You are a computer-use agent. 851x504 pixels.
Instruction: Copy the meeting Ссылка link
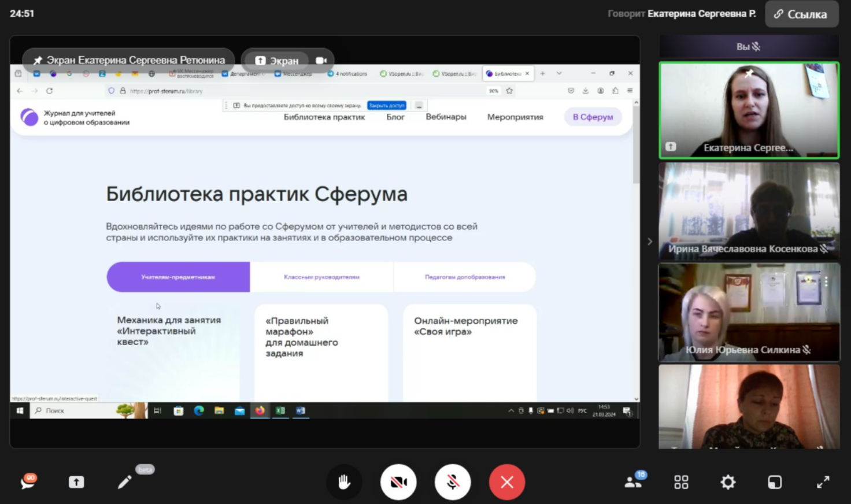click(801, 14)
